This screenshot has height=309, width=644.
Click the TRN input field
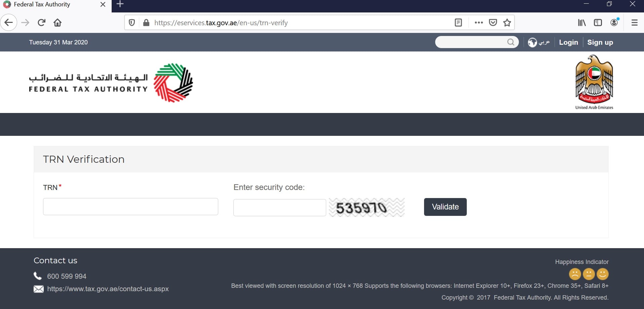pos(130,206)
